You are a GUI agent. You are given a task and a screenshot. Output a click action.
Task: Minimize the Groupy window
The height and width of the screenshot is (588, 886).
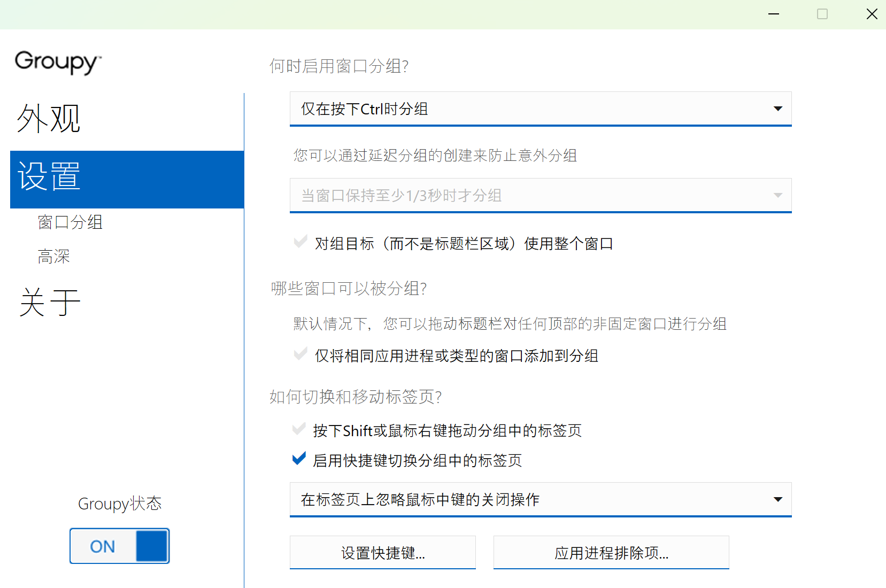pyautogui.click(x=774, y=14)
